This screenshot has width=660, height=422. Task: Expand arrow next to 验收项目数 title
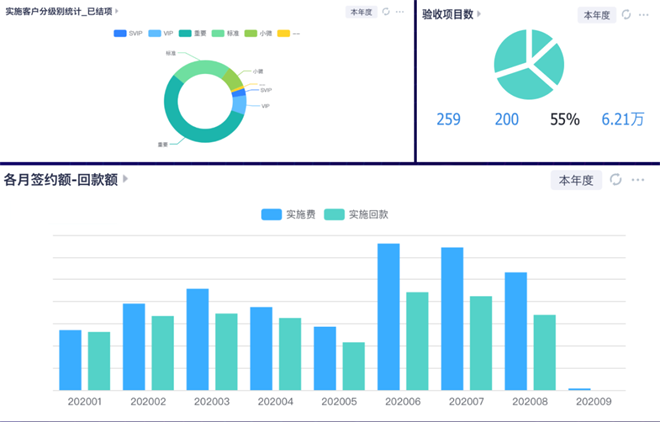coord(479,15)
